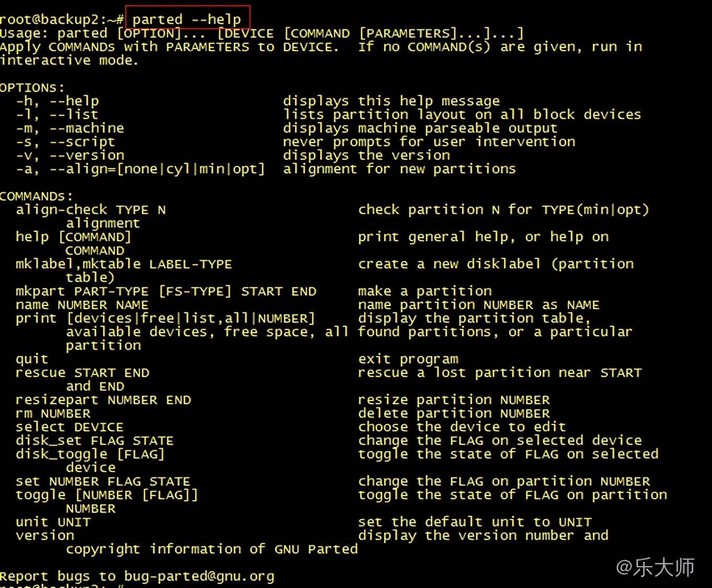
Task: Click the "rm NUMBER" command text
Action: click(53, 414)
